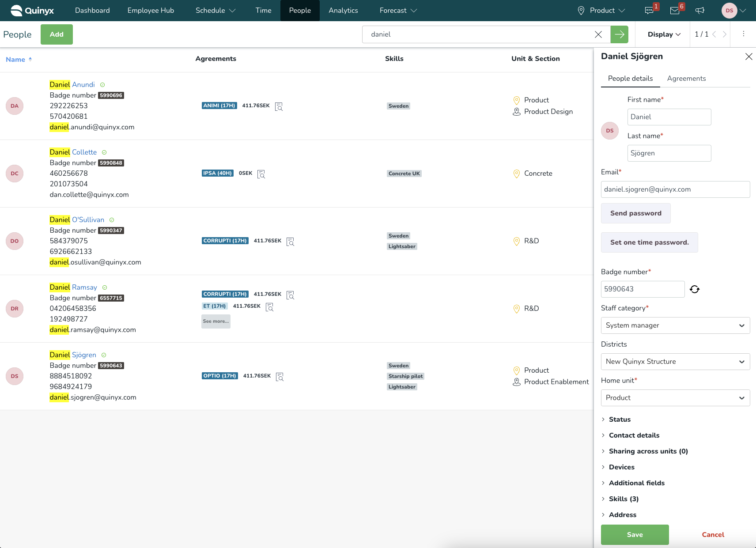Click the Badge number input field
Viewport: 756px width, 548px height.
click(x=643, y=289)
